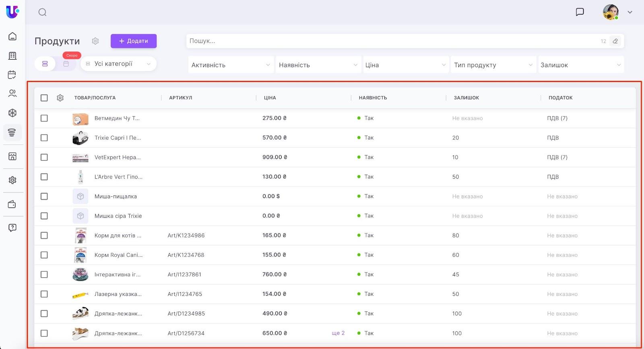Check the box for Миша-пищалка
This screenshot has width=644, height=349.
click(x=44, y=196)
